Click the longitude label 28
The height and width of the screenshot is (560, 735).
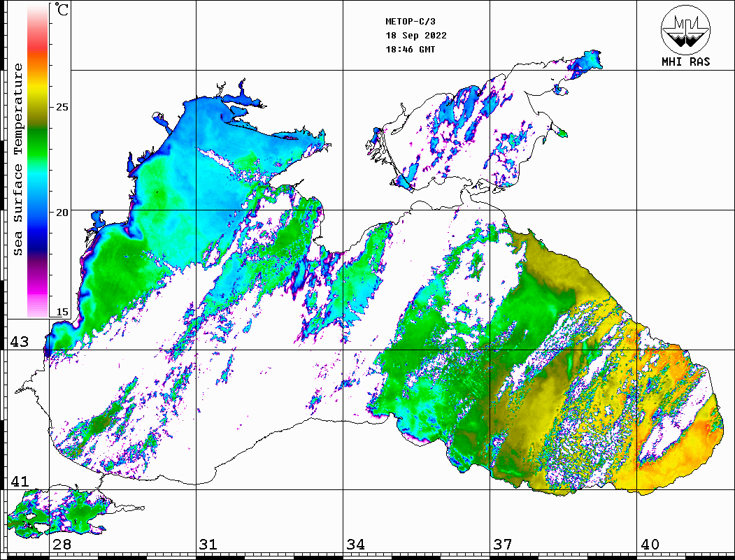62,545
